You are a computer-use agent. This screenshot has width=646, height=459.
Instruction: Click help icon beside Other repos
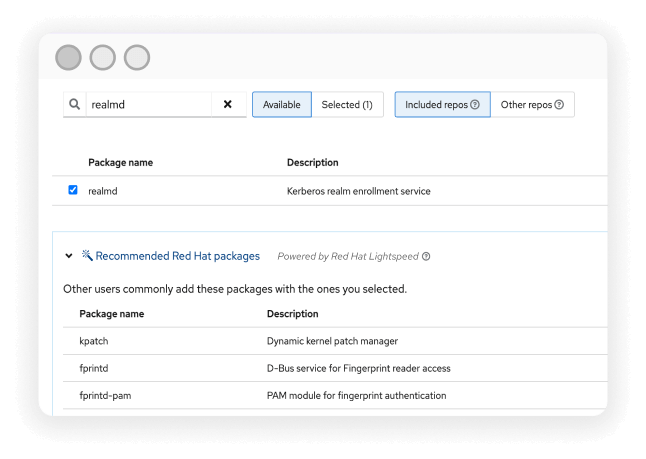point(559,105)
